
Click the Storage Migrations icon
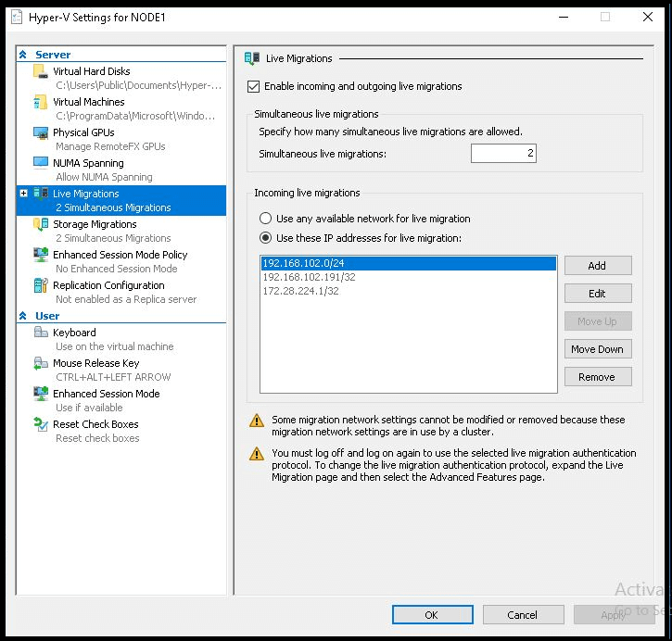pyautogui.click(x=40, y=224)
